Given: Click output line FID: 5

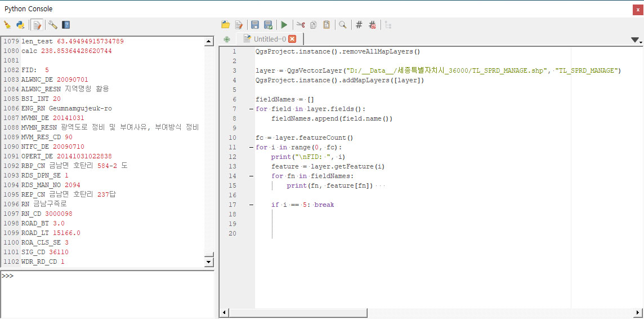Looking at the screenshot, I should [35, 70].
